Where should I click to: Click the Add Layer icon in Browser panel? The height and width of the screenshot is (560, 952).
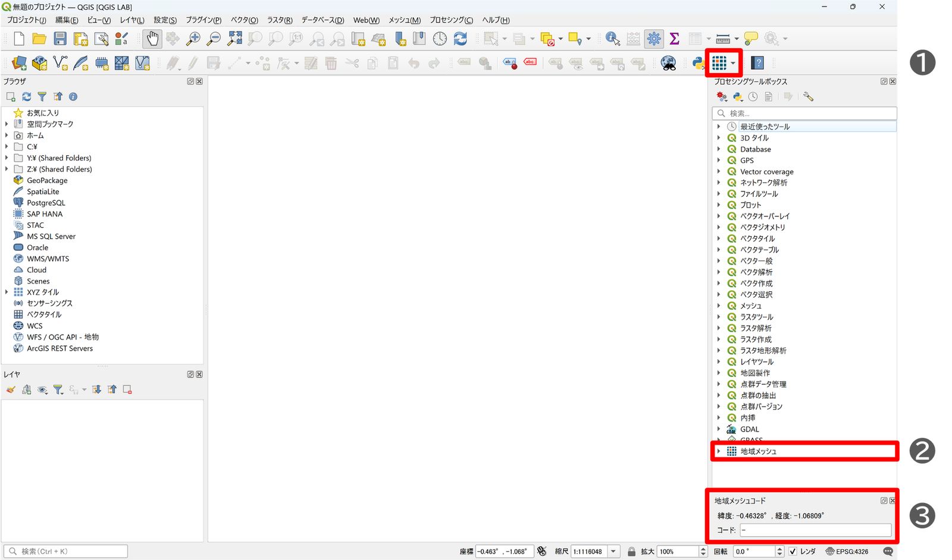(11, 96)
